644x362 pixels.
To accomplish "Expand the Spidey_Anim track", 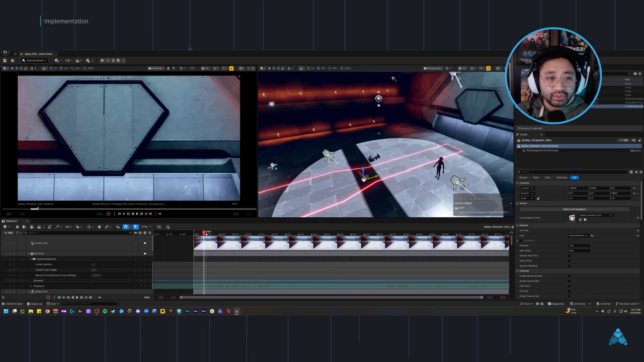I will coord(29,292).
